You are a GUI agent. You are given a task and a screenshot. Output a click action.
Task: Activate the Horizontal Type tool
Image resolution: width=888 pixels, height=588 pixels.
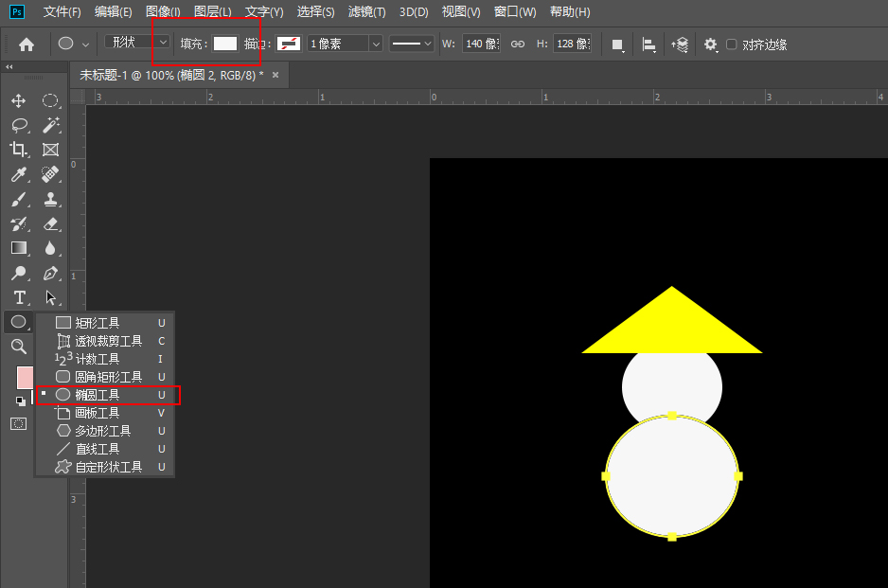click(18, 297)
